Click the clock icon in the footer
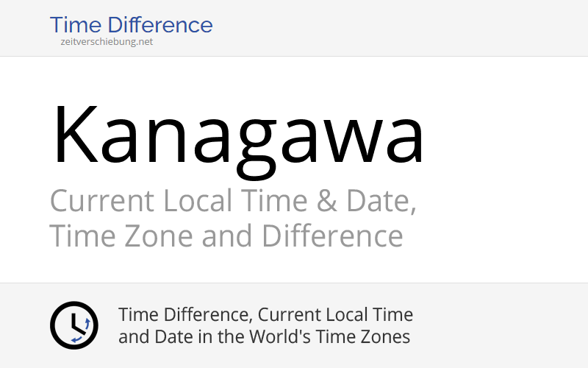Image resolution: width=588 pixels, height=368 pixels. [x=73, y=325]
